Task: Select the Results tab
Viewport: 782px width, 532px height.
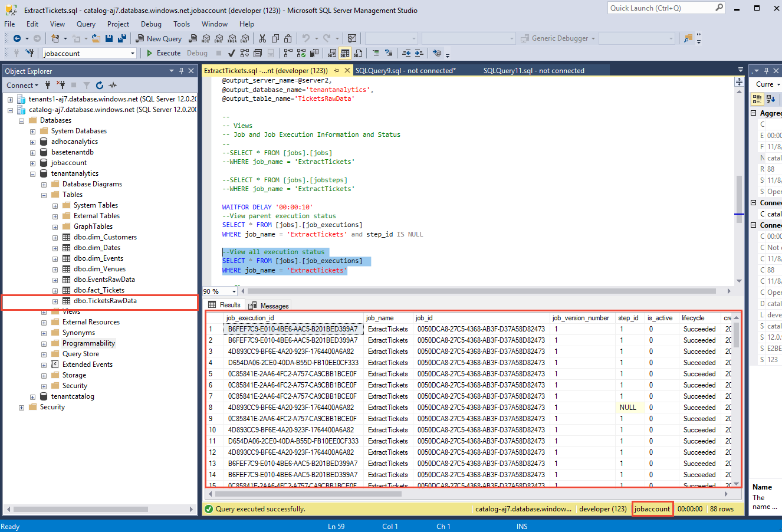Action: (224, 305)
